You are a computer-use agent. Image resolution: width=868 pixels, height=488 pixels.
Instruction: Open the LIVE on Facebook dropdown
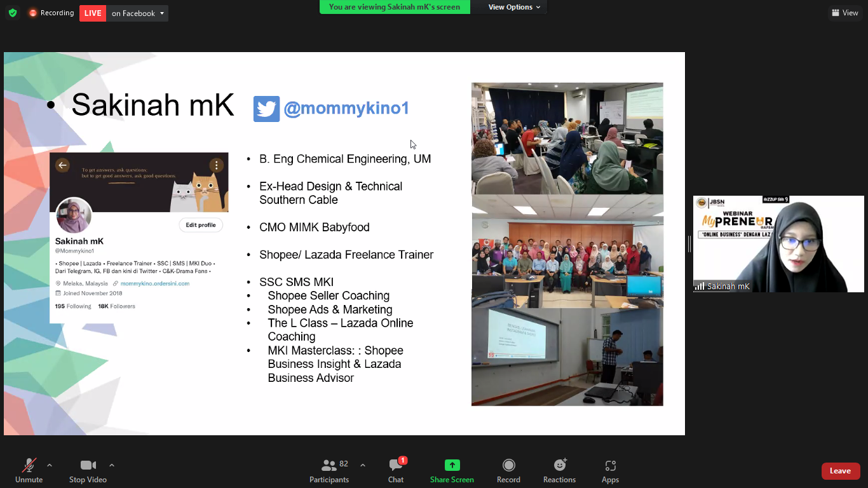click(x=137, y=13)
